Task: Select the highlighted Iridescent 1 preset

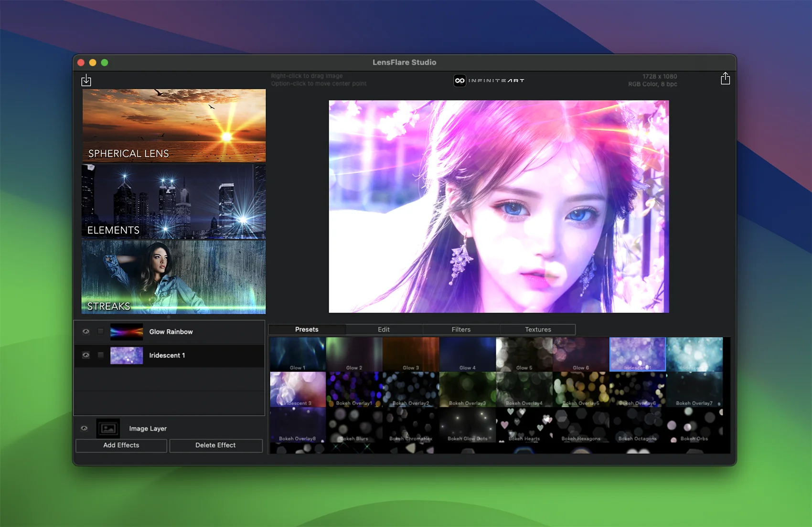Action: coord(638,354)
